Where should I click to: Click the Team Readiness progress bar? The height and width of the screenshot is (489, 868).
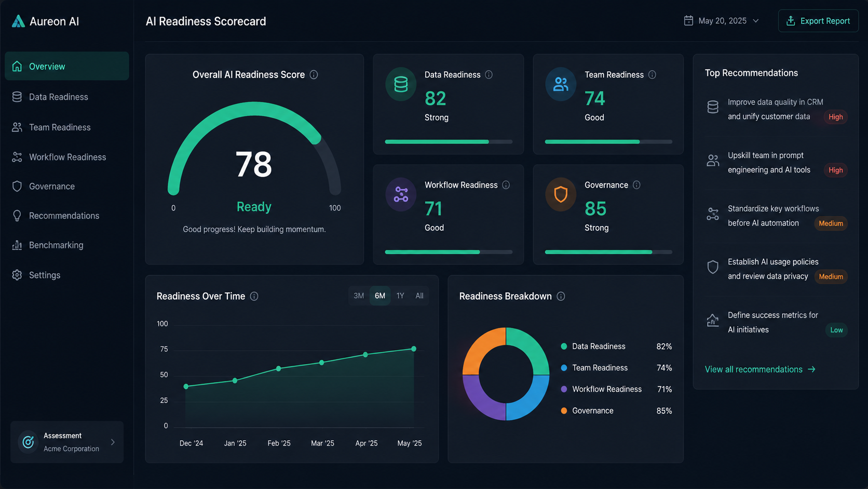point(608,141)
